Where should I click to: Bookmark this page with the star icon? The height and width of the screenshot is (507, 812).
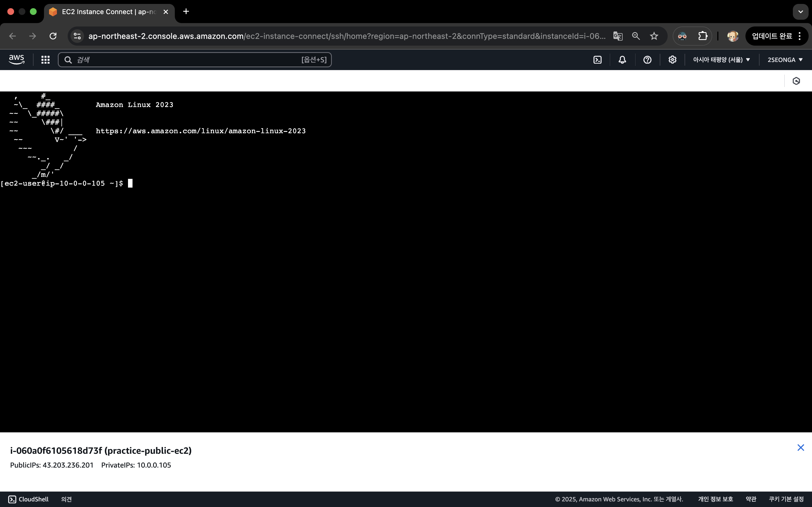[x=654, y=36]
